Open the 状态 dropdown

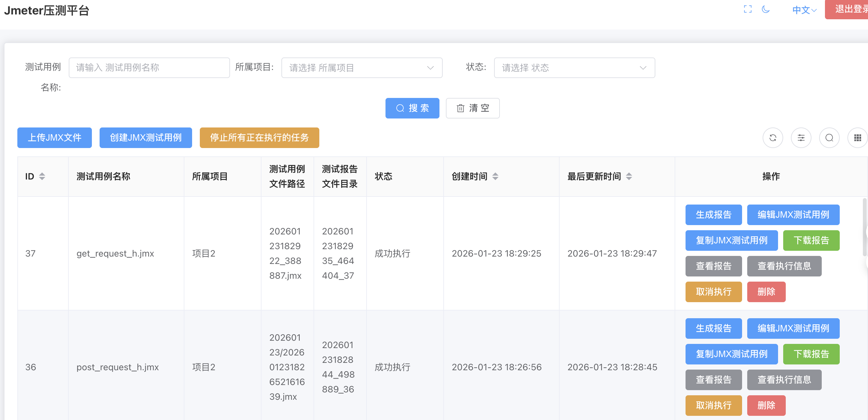(574, 68)
